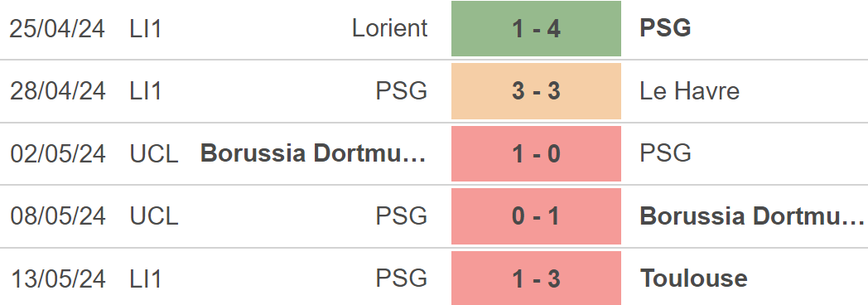
Task: Select PSG home team on 08/05/24
Action: click(402, 215)
